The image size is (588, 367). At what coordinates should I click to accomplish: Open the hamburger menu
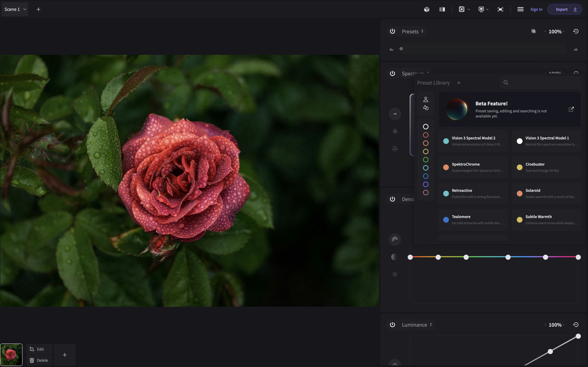520,9
